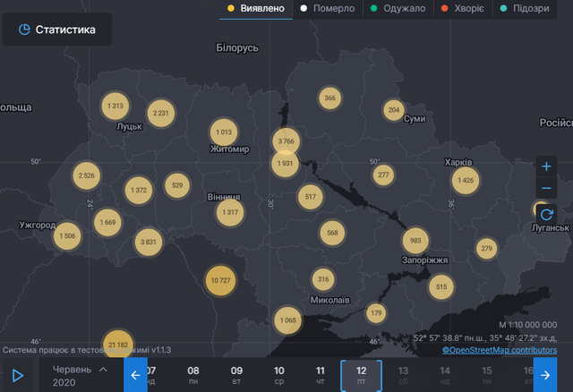Open the Статистика panel
Image resolution: width=573 pixels, height=392 pixels.
(57, 30)
